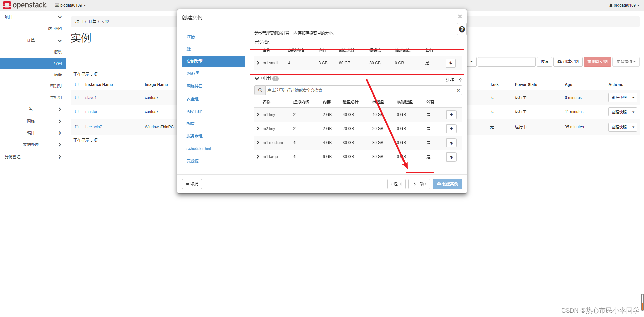This screenshot has height=317, width=644.
Task: Create snapshot for slave1 instance
Action: pyautogui.click(x=619, y=98)
